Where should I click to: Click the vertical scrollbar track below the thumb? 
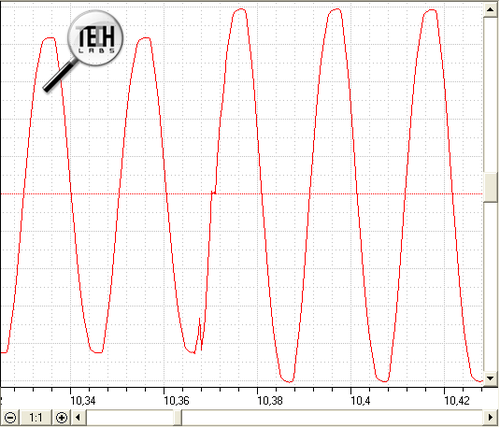490,287
